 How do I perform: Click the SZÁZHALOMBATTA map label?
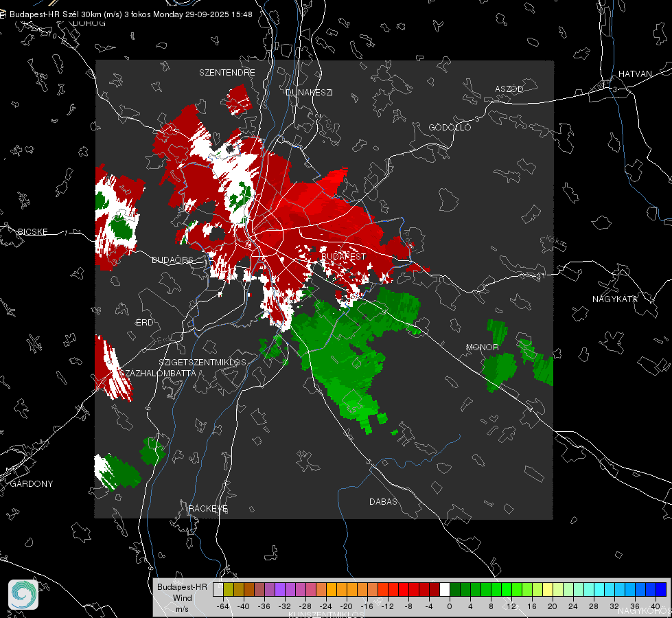pyautogui.click(x=157, y=373)
